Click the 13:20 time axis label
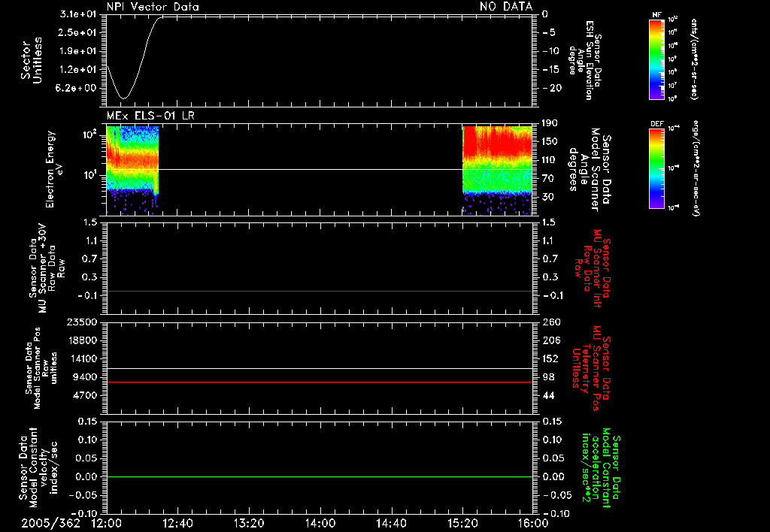The image size is (770, 532). [x=249, y=523]
